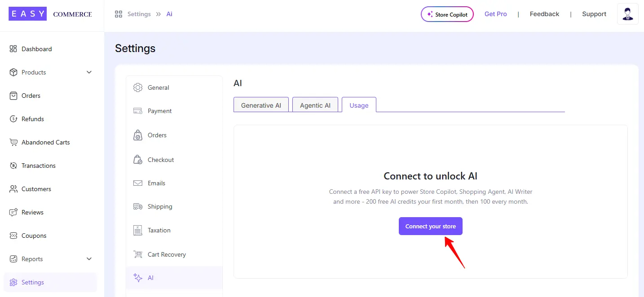Click the Refunds dollar icon
Image resolution: width=644 pixels, height=297 pixels.
pyautogui.click(x=13, y=119)
